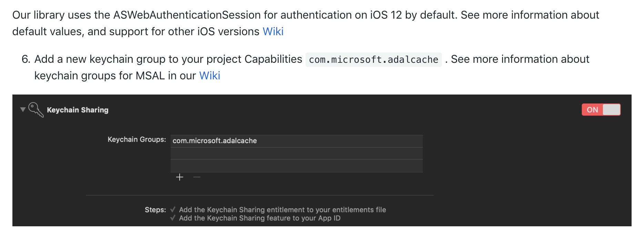Click "Add the Keychain Sharing entitlement" step text
644x247 pixels.
pyautogui.click(x=282, y=210)
